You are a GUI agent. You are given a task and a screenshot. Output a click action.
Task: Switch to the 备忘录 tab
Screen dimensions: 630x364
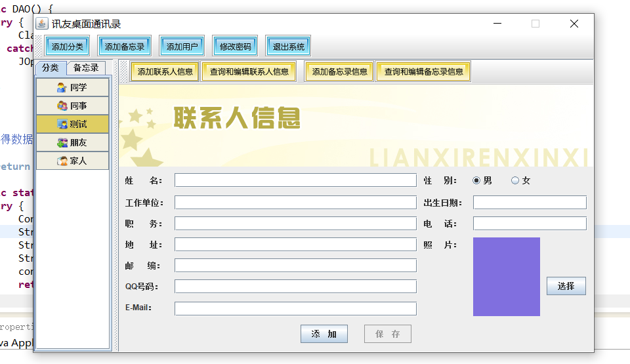[86, 68]
